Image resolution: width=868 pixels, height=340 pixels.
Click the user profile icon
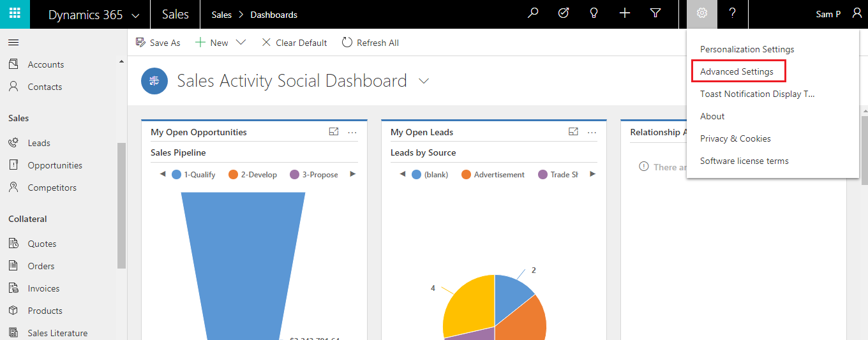[x=857, y=13]
